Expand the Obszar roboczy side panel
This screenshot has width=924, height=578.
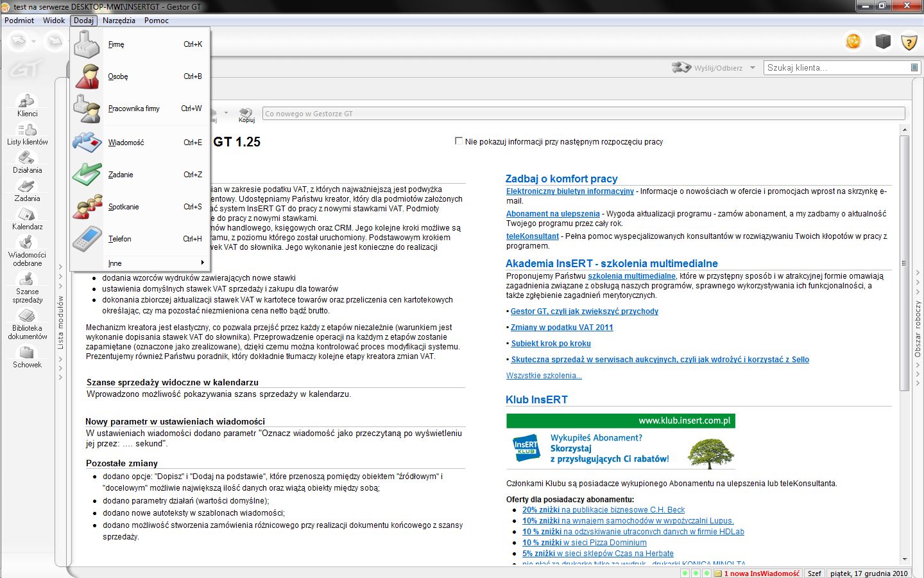click(x=918, y=328)
